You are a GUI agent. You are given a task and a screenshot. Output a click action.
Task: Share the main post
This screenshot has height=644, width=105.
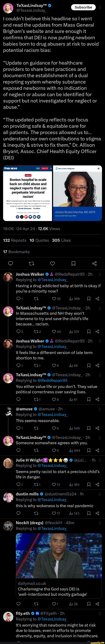coord(94,263)
